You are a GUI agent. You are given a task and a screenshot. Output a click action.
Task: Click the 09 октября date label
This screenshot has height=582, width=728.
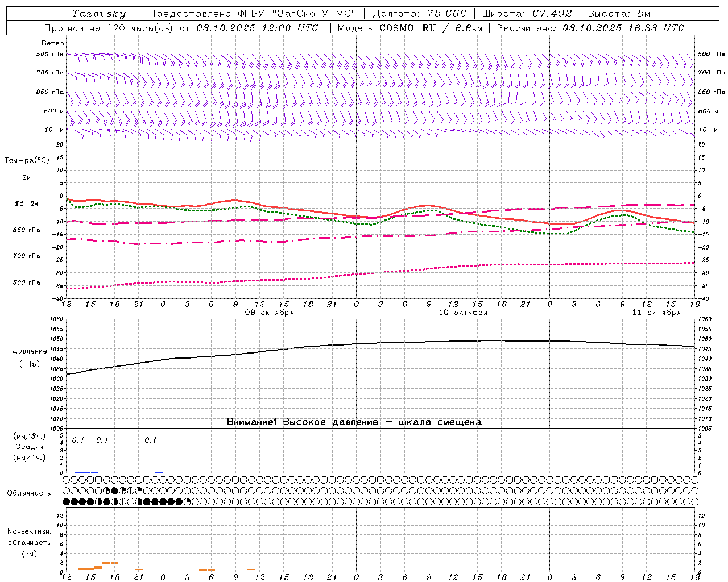click(270, 313)
